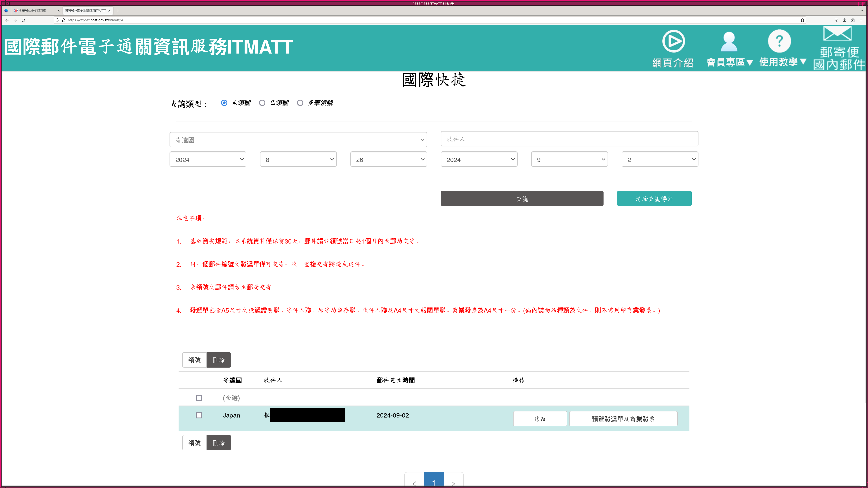Open the 郵寄便國內郵件 envelope icon
868x488 pixels.
(837, 34)
